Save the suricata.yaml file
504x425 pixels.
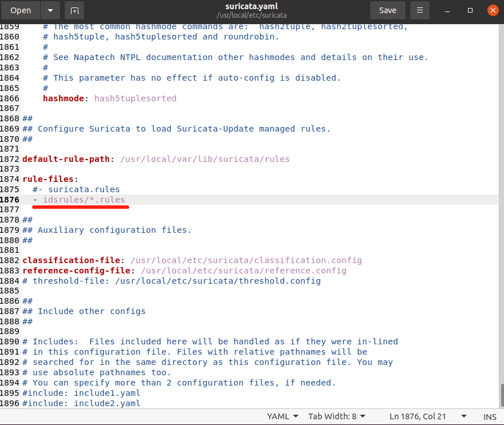click(x=388, y=10)
